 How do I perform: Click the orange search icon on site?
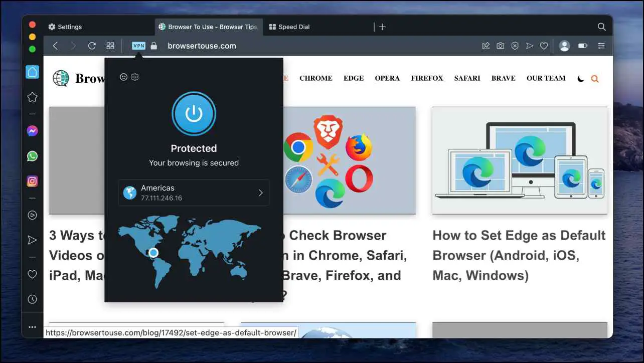click(595, 79)
